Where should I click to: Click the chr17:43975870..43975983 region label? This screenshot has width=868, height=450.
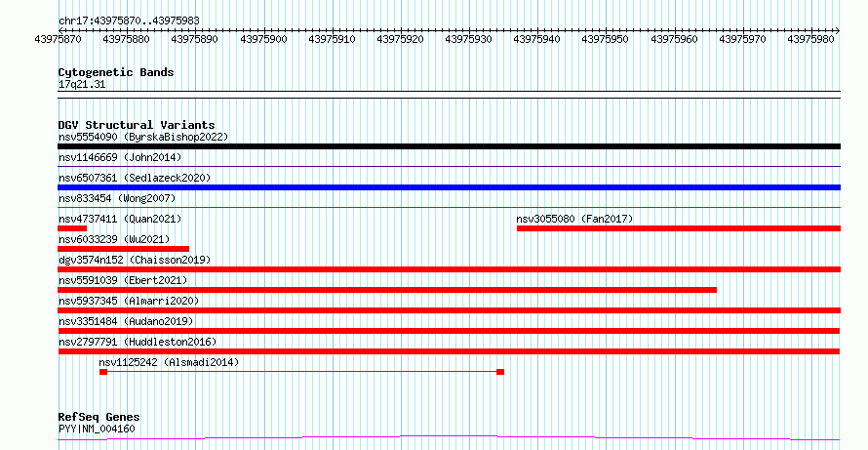point(129,20)
